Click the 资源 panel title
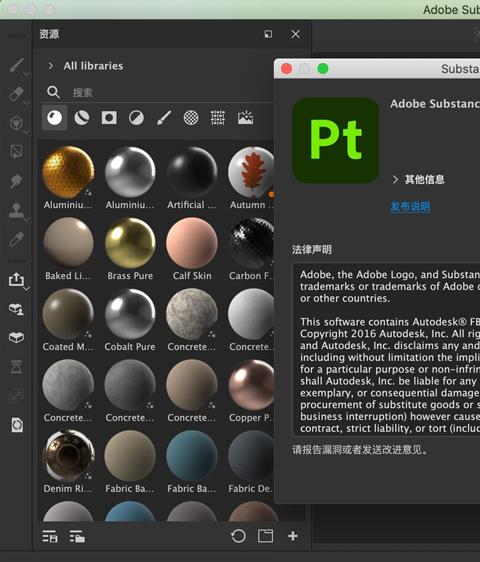 coord(49,34)
